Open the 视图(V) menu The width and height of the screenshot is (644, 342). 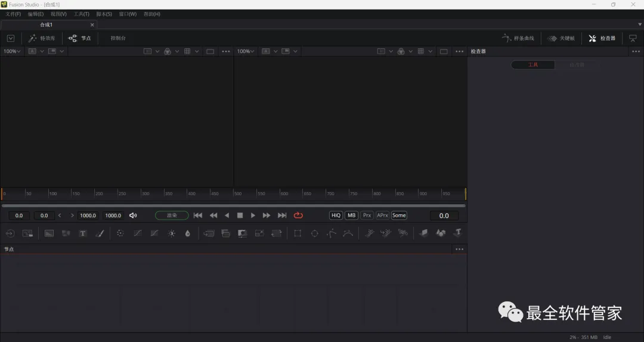tap(58, 14)
